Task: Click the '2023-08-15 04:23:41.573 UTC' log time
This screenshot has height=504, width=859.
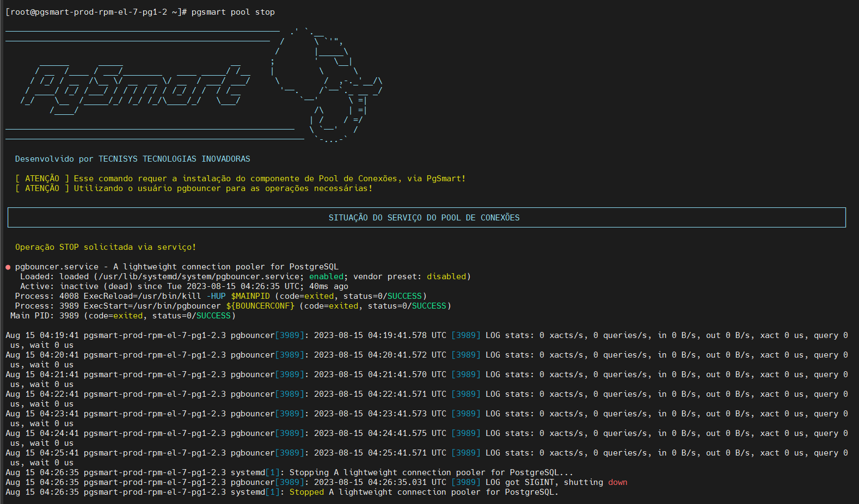Action: [380, 414]
